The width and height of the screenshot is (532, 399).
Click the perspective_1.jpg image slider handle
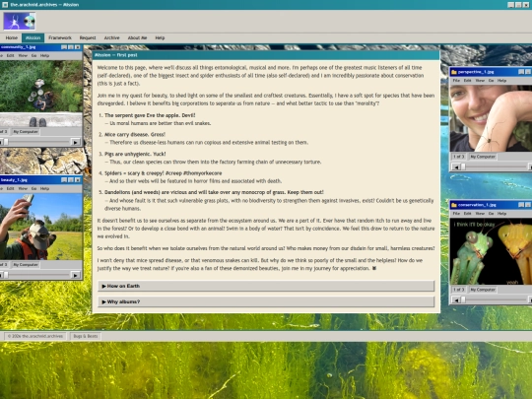pyautogui.click(x=463, y=166)
